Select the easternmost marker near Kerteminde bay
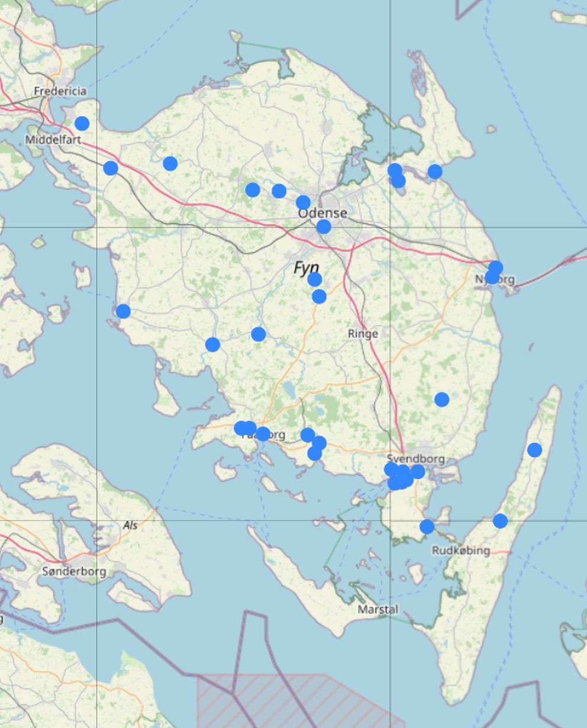The image size is (587, 728). tap(435, 172)
